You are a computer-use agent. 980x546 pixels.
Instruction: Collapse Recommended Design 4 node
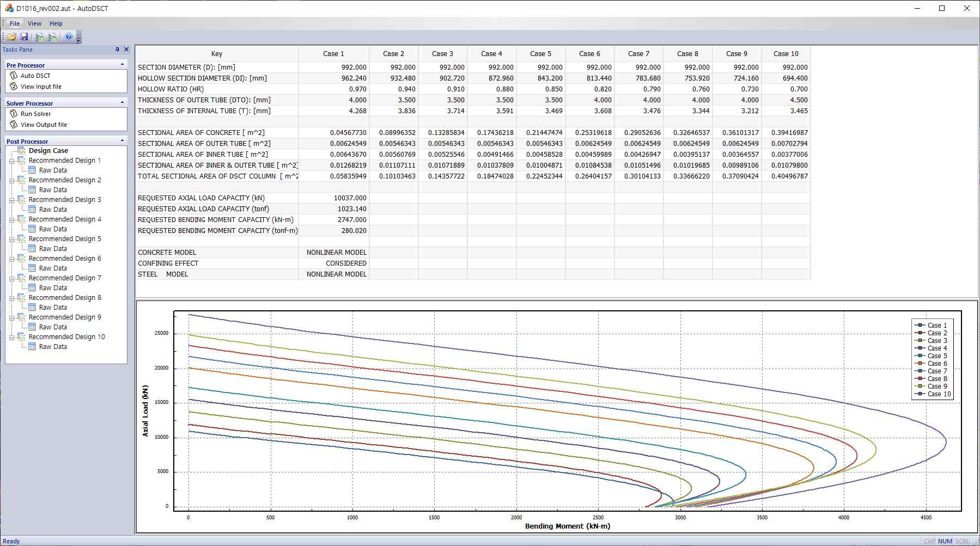pos(11,219)
